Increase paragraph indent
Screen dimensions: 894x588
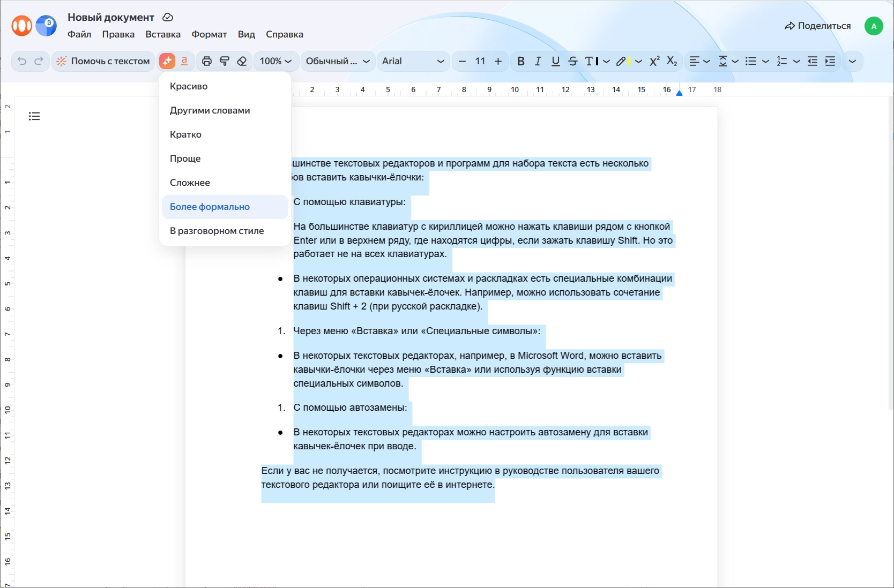click(830, 61)
